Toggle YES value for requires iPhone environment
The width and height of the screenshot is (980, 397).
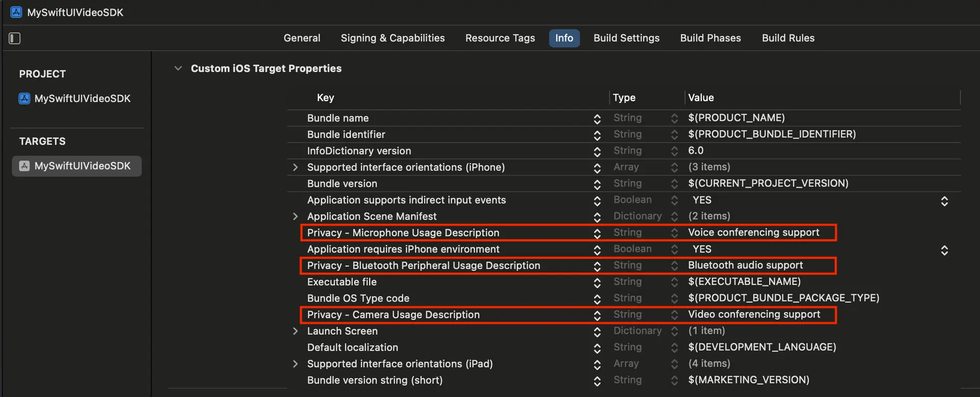944,250
